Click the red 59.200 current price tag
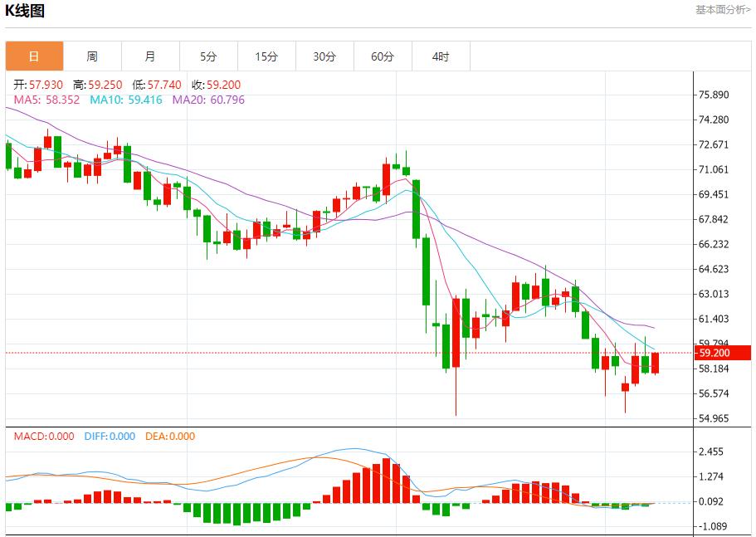This screenshot has height=537, width=756. [723, 353]
